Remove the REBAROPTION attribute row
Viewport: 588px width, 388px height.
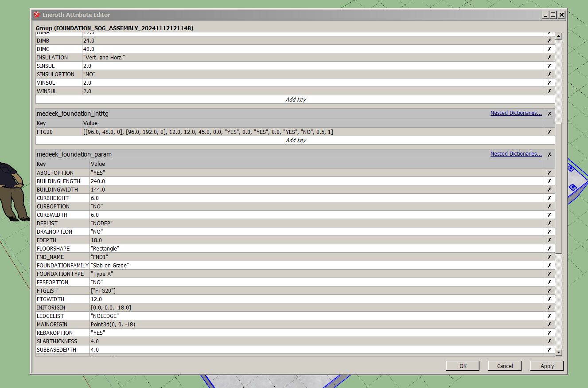549,333
